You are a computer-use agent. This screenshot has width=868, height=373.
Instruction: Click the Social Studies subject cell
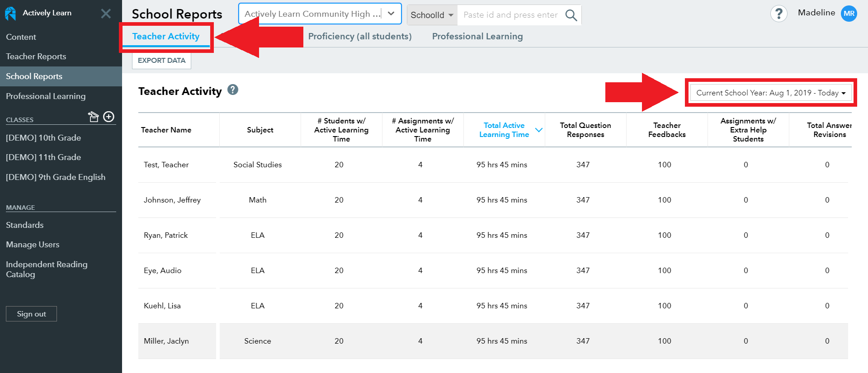258,165
